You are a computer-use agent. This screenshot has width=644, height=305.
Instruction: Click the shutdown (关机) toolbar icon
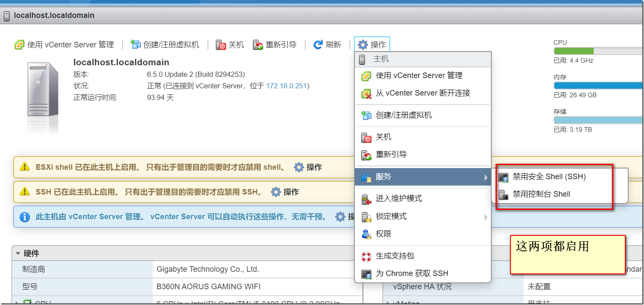tap(221, 45)
